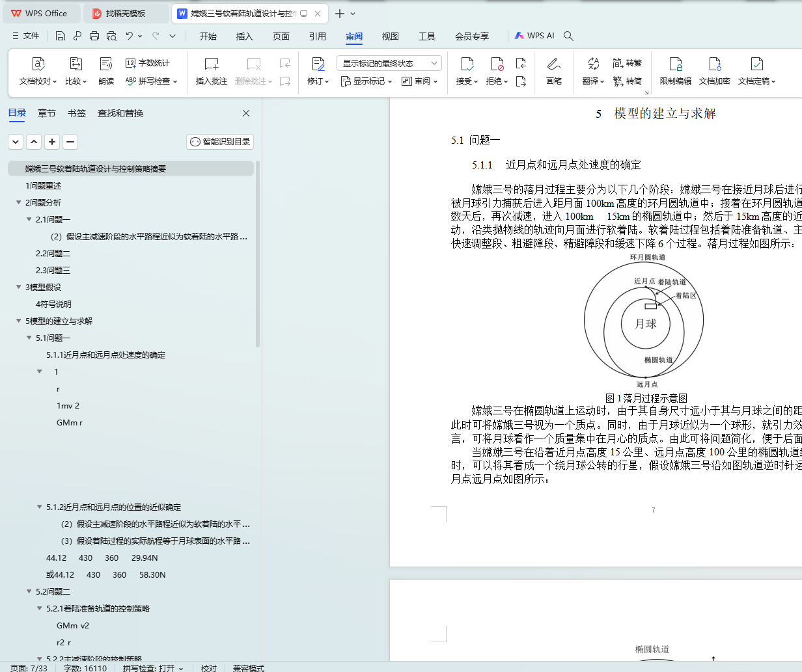Viewport: 802px width, 672px height.
Task: Switch to the 视图 ribbon tab
Action: pyautogui.click(x=391, y=36)
